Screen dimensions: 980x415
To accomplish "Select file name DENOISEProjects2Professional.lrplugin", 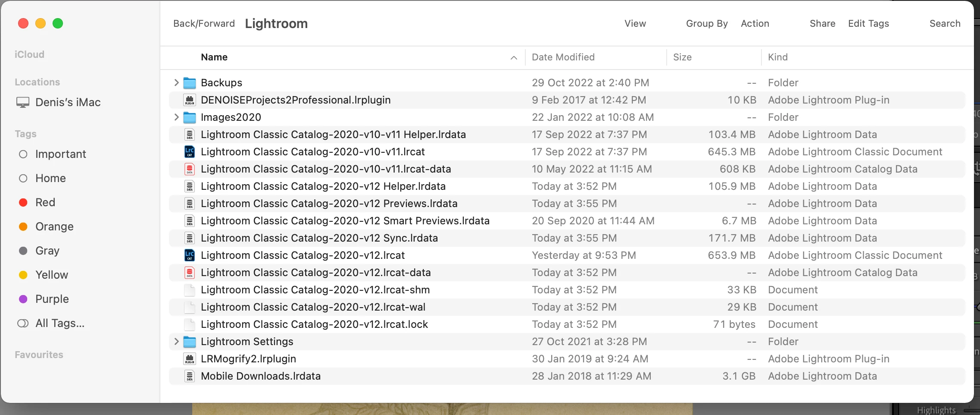I will tap(296, 100).
